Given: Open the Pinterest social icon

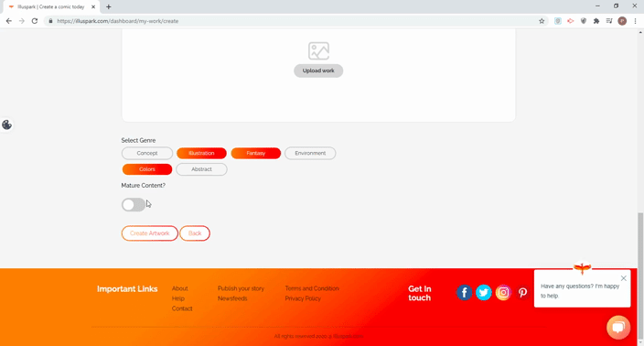Looking at the screenshot, I should point(522,293).
